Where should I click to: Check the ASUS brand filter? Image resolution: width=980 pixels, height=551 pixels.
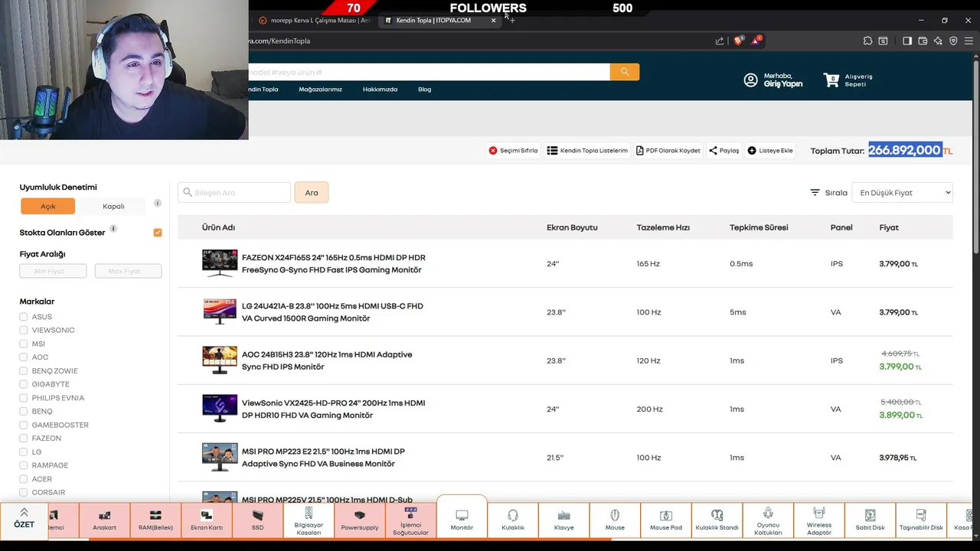[x=24, y=317]
